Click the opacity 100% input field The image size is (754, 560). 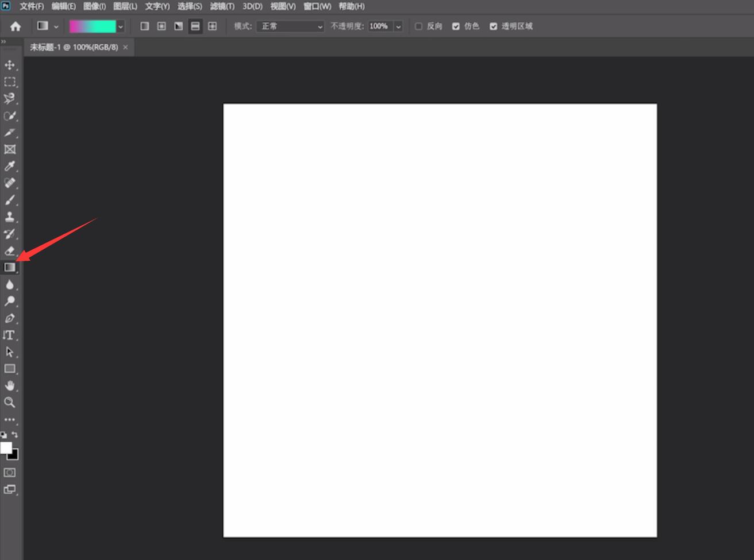pyautogui.click(x=379, y=26)
